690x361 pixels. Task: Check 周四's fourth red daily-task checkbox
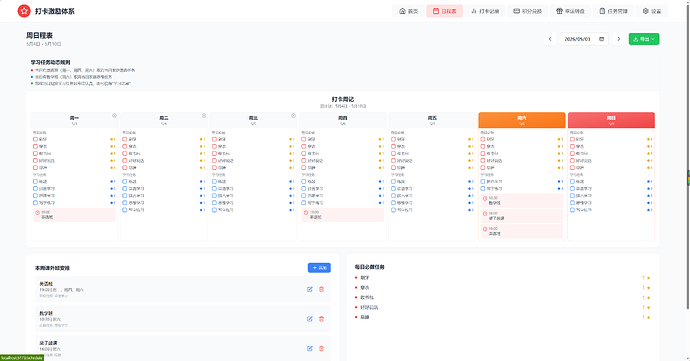tap(304, 161)
